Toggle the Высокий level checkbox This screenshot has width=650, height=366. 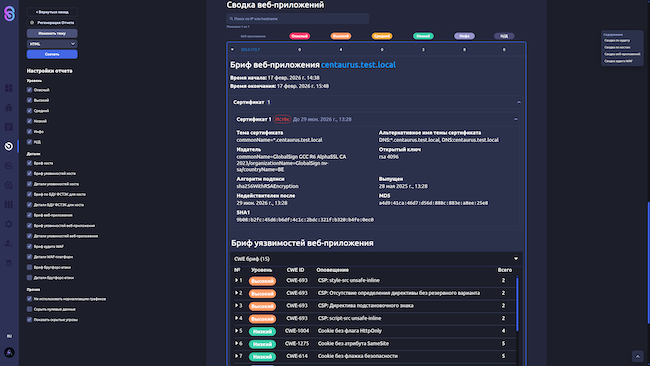(x=29, y=100)
